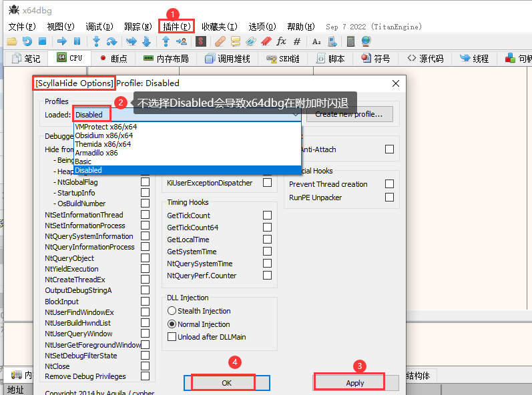Click the Step Over icon
The height and width of the screenshot is (395, 532).
click(111, 41)
